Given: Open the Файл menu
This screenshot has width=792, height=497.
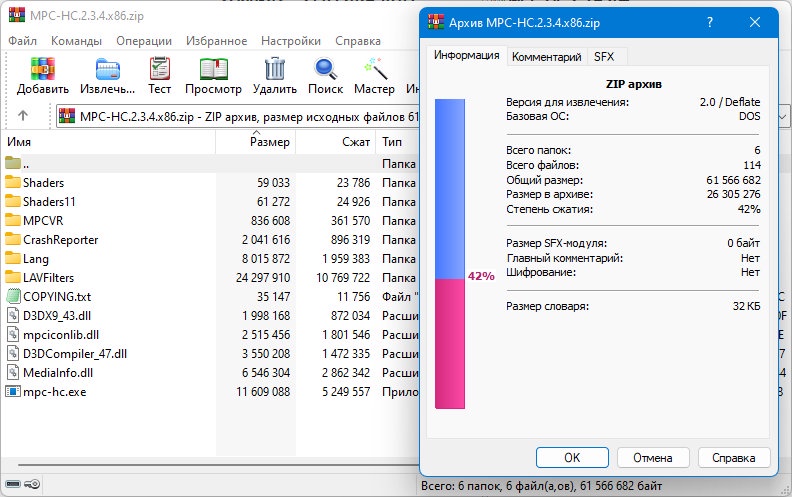Looking at the screenshot, I should pos(22,41).
